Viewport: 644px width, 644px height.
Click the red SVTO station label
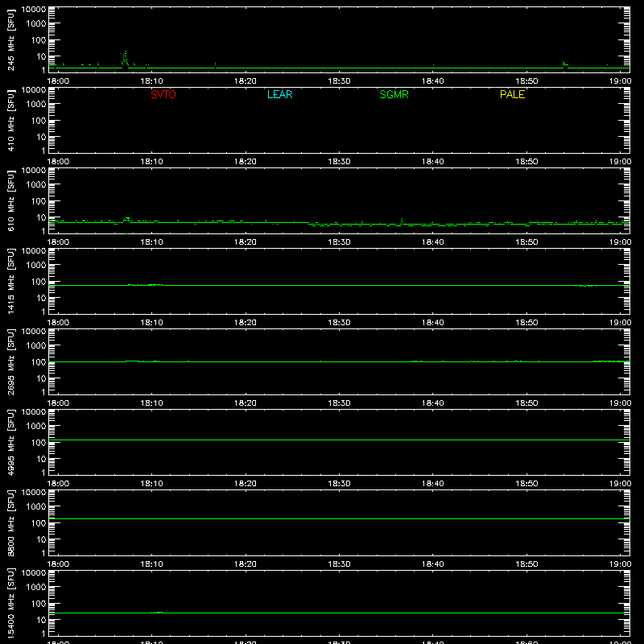tap(163, 94)
